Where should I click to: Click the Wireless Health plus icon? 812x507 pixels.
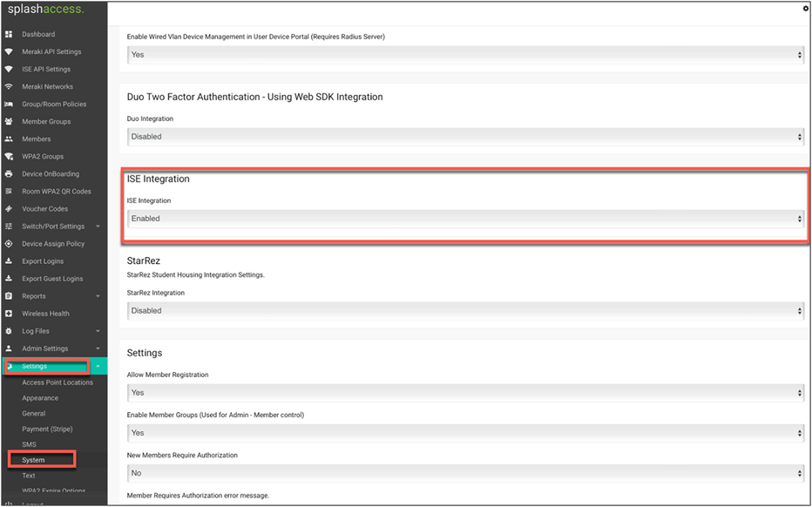tap(9, 314)
